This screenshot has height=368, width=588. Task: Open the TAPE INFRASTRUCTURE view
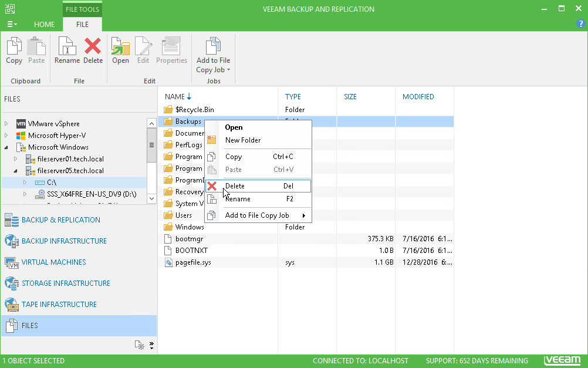pos(59,304)
